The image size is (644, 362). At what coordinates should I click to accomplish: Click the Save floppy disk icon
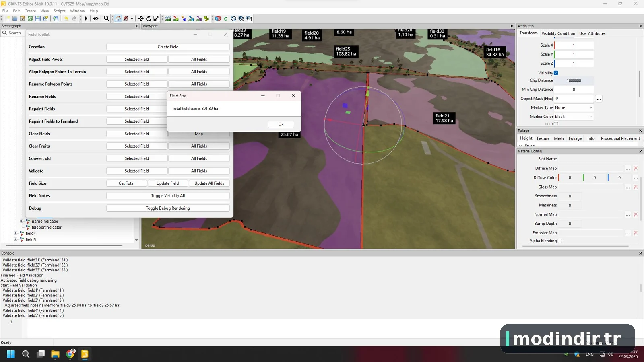[38, 19]
